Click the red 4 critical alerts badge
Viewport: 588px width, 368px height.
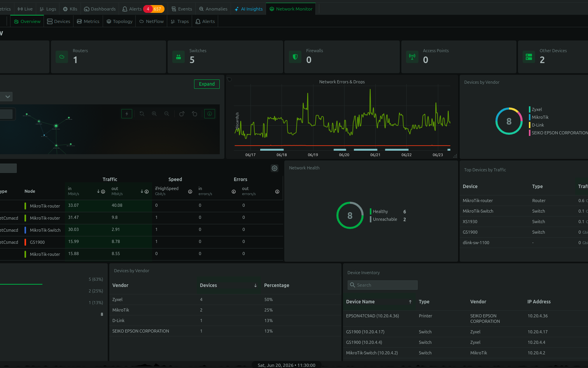pyautogui.click(x=148, y=9)
